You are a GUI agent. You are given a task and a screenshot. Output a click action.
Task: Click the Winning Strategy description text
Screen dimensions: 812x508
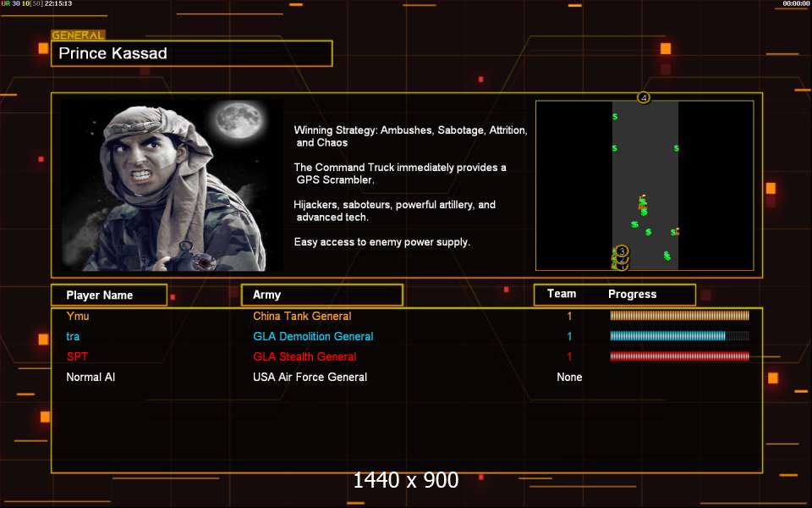[x=411, y=136]
